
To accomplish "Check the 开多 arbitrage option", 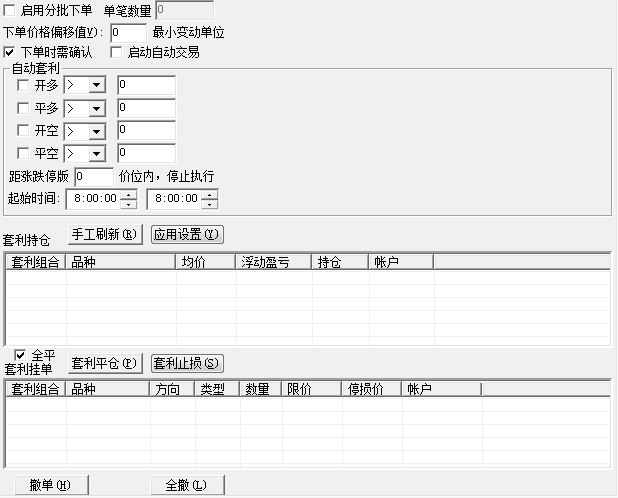I will tap(24, 86).
